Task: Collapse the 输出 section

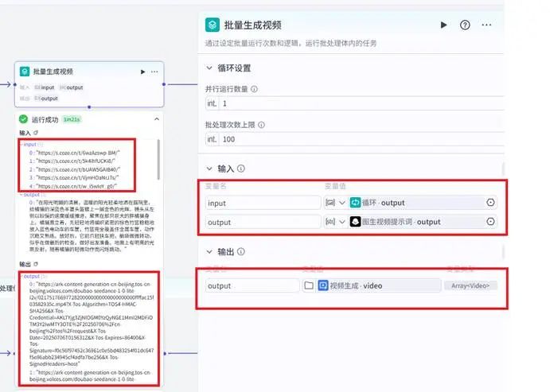Action: [x=209, y=252]
